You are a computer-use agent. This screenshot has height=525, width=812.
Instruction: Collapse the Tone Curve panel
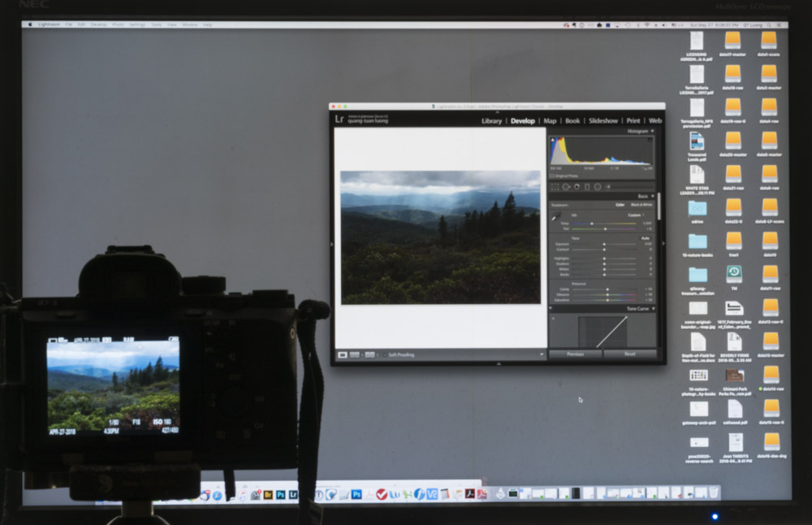[654, 309]
